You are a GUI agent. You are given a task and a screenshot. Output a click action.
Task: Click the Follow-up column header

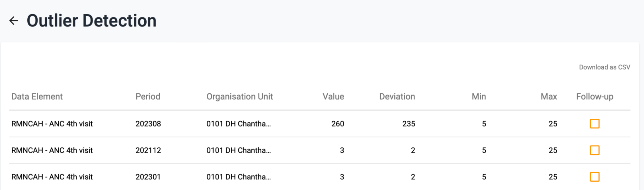pyautogui.click(x=595, y=96)
